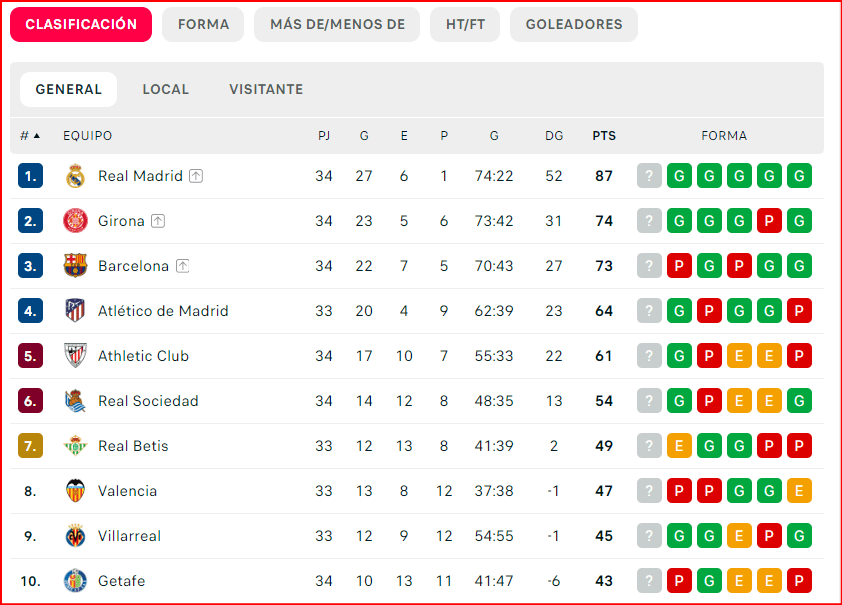Viewport: 842px width, 605px height.
Task: Sort the standings by DG column
Action: point(554,136)
